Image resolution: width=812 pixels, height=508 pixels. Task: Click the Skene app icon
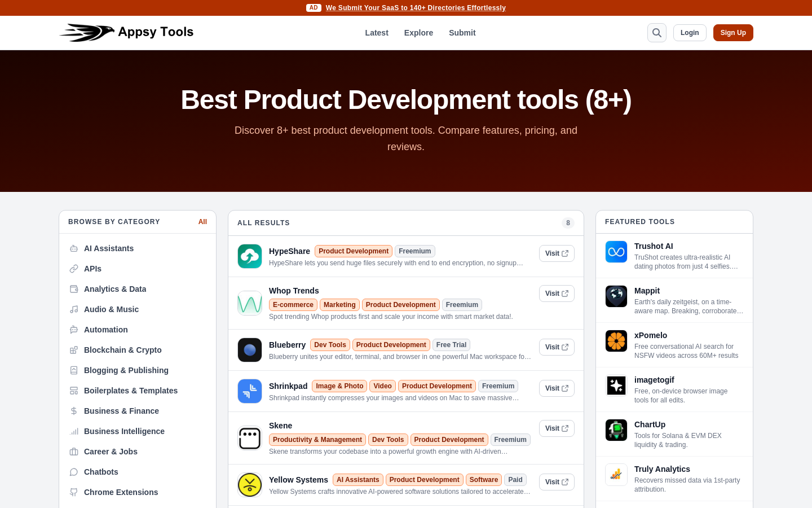click(x=250, y=438)
